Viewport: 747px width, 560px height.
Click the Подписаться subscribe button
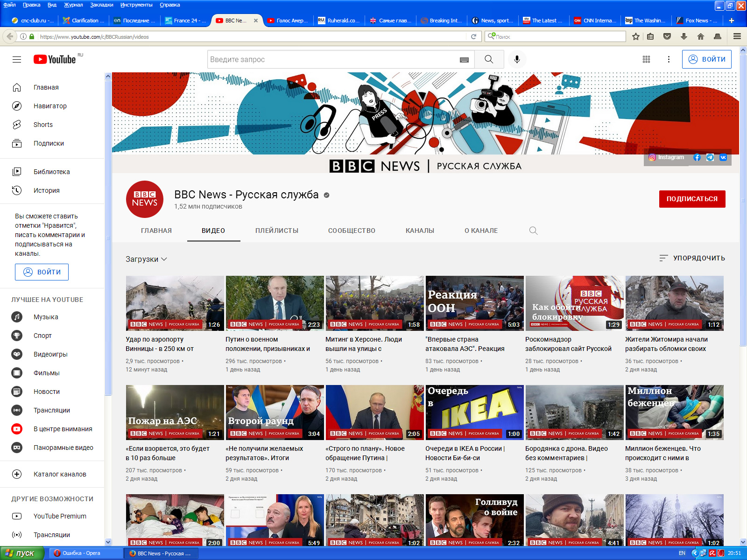pos(692,199)
